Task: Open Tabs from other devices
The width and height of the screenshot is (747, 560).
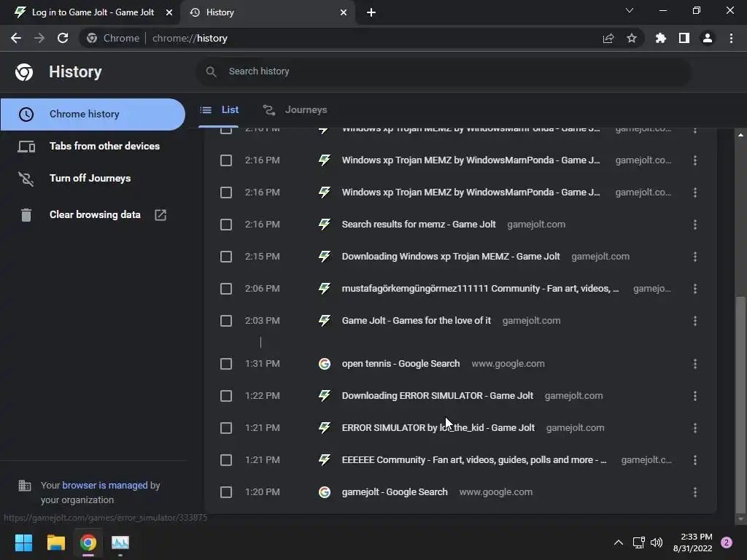Action: pyautogui.click(x=93, y=146)
